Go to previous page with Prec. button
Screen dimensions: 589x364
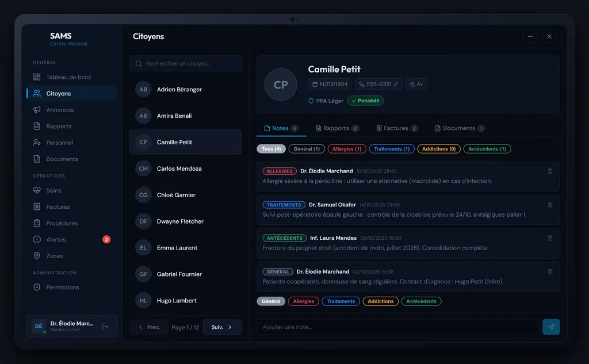pyautogui.click(x=149, y=327)
